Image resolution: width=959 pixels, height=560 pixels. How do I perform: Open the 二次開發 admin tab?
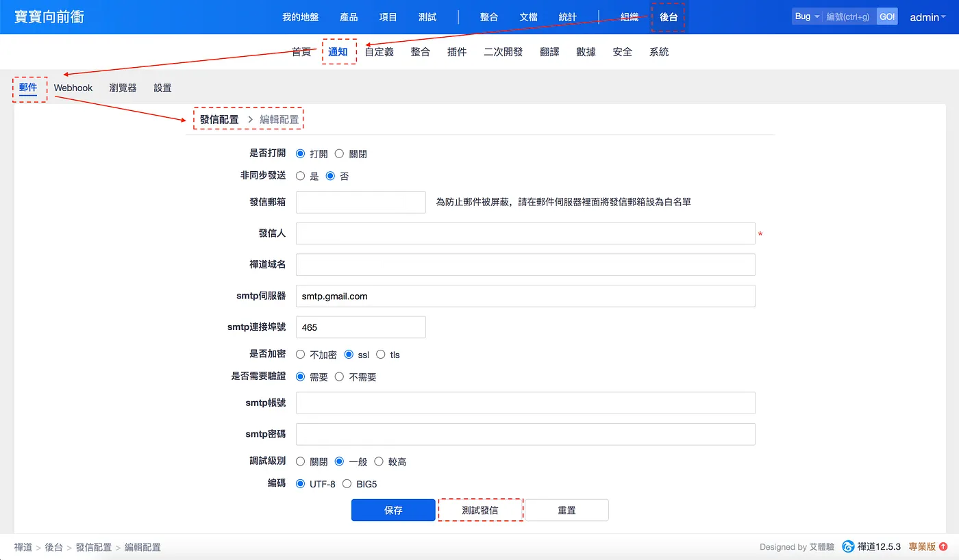[503, 51]
